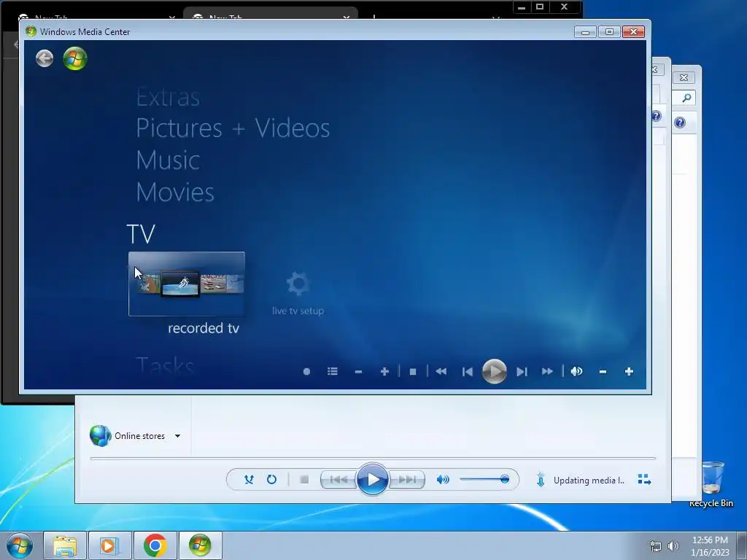
Task: Click Previous track in Windows Media Player
Action: click(338, 480)
